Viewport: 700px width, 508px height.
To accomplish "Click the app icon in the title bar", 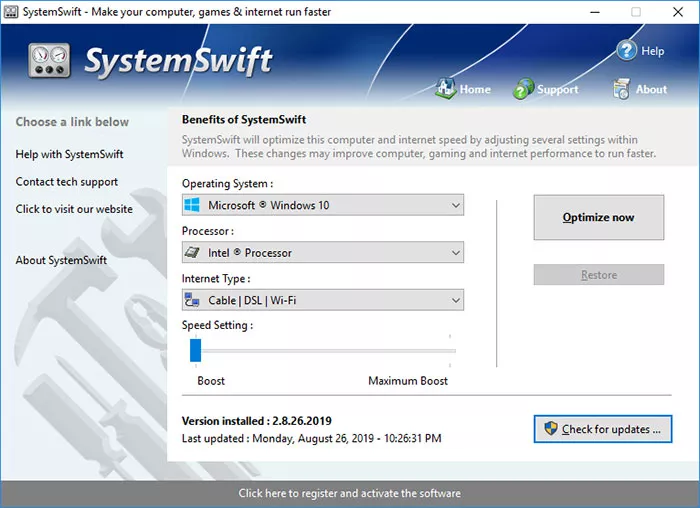I will (11, 12).
